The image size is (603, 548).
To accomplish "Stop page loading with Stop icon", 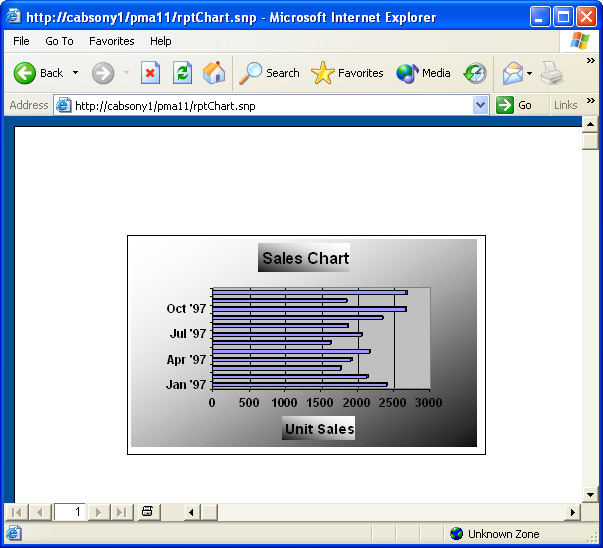I will coord(150,73).
